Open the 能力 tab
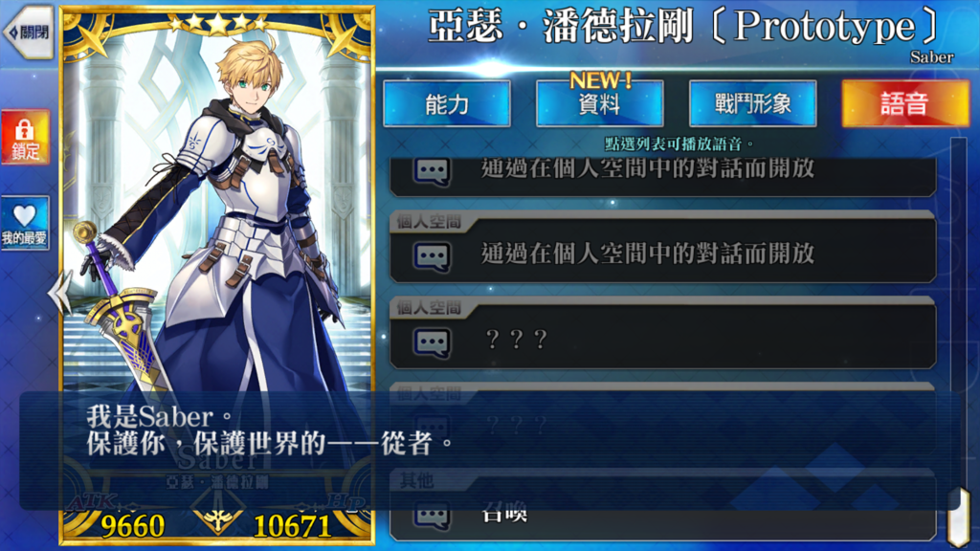Image resolution: width=980 pixels, height=551 pixels. pos(447,103)
